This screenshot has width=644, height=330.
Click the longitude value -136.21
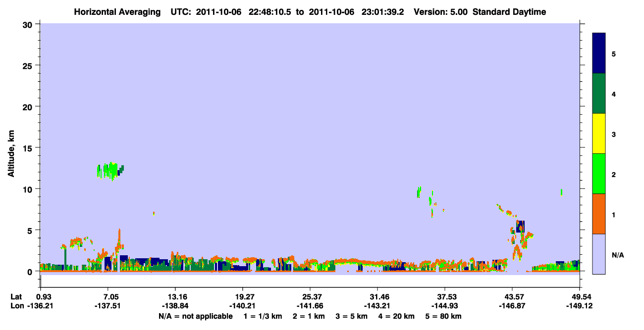pyautogui.click(x=41, y=306)
